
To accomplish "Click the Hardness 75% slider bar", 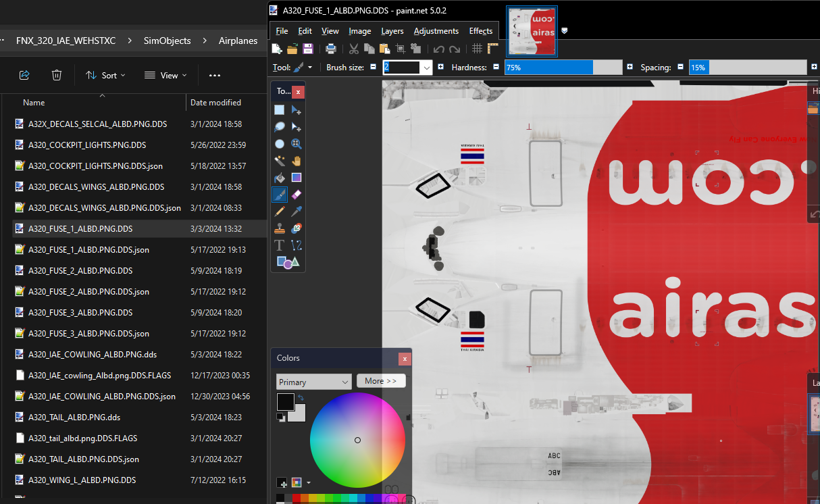I will 563,68.
